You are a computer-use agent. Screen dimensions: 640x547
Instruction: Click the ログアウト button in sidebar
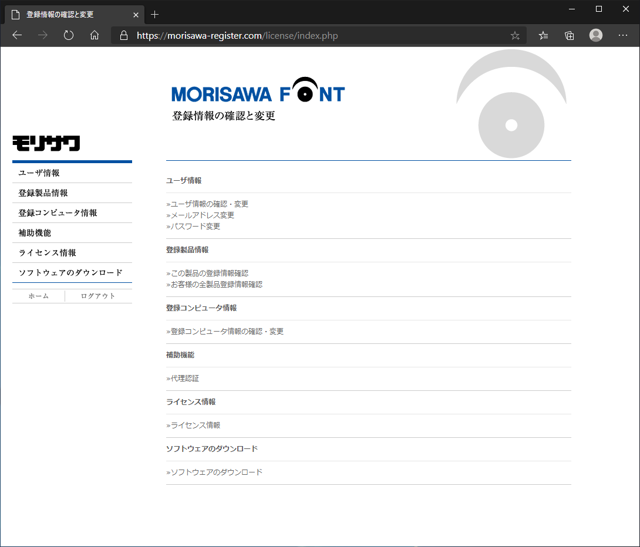(x=98, y=296)
